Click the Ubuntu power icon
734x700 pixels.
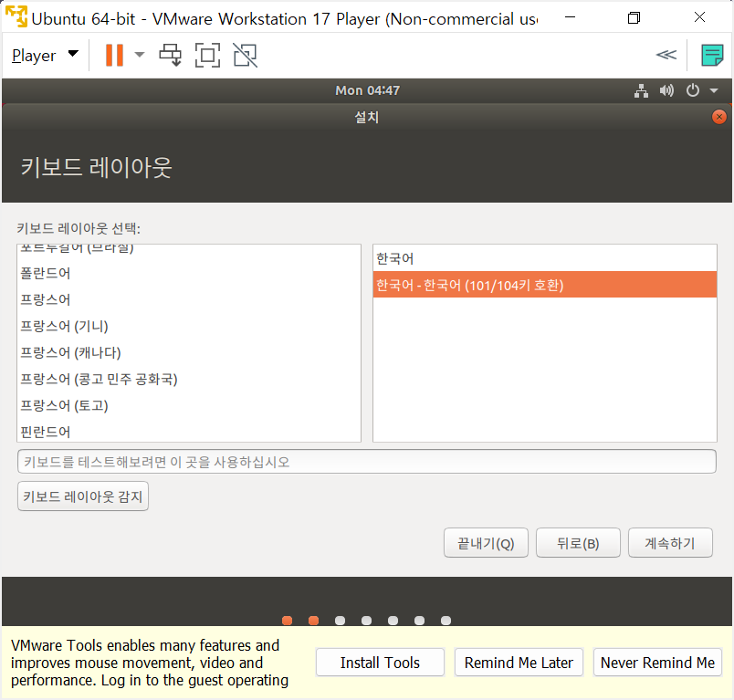692,90
